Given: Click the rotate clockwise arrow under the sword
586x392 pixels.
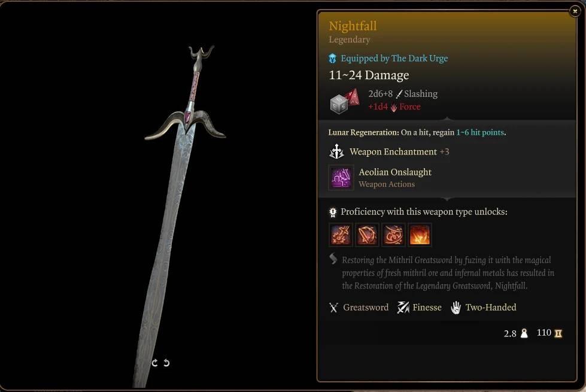Looking at the screenshot, I should [166, 363].
